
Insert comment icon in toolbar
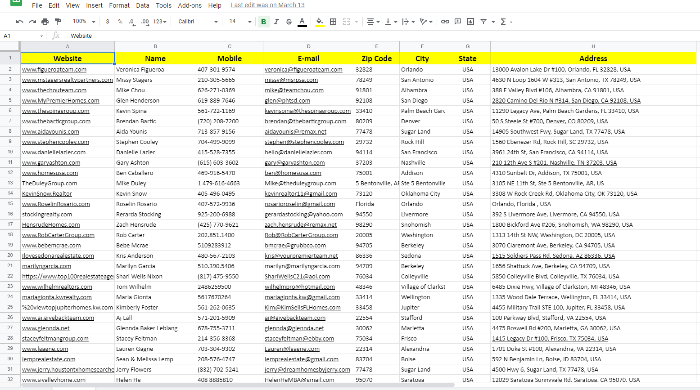458,21
